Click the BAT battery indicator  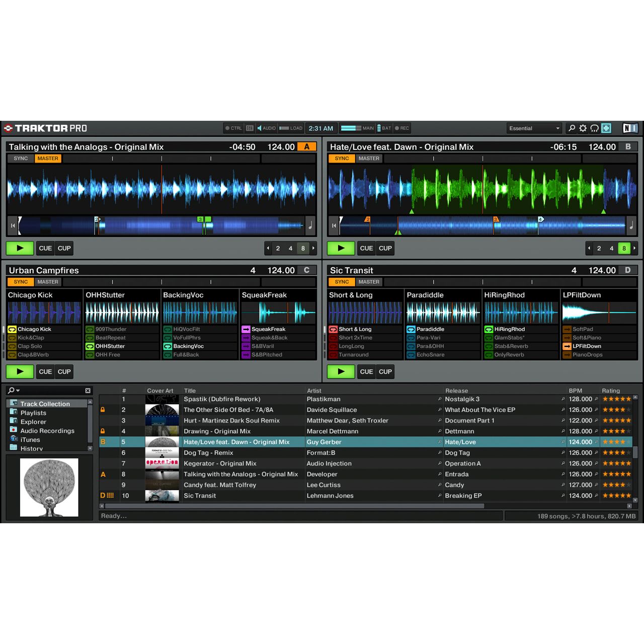384,128
